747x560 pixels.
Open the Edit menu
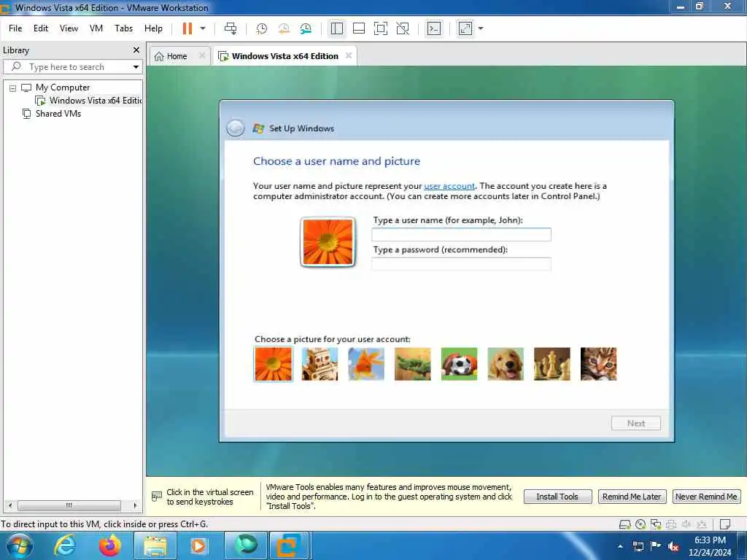point(41,28)
